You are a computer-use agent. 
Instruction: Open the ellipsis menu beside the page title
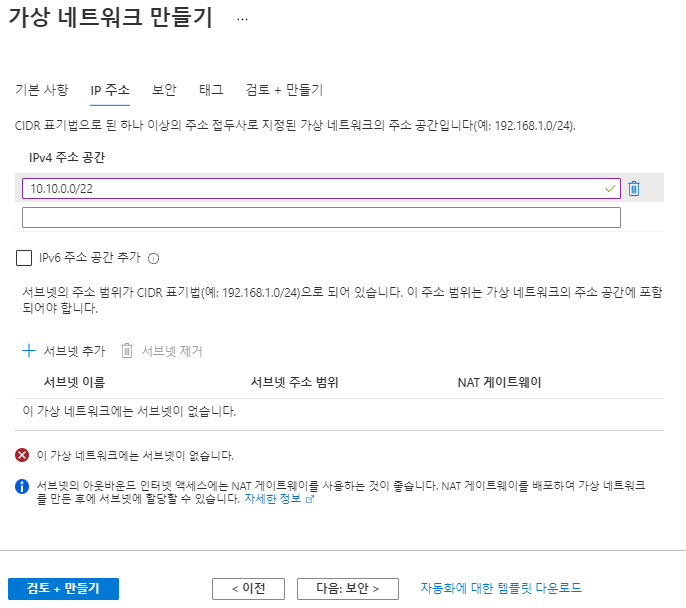point(242,19)
